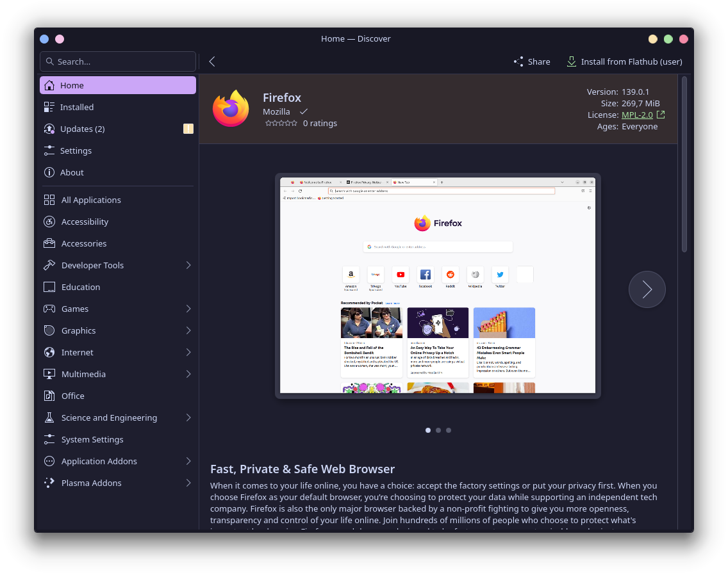728x575 pixels.
Task: Click the Firefox app icon in the header
Action: pyautogui.click(x=231, y=108)
